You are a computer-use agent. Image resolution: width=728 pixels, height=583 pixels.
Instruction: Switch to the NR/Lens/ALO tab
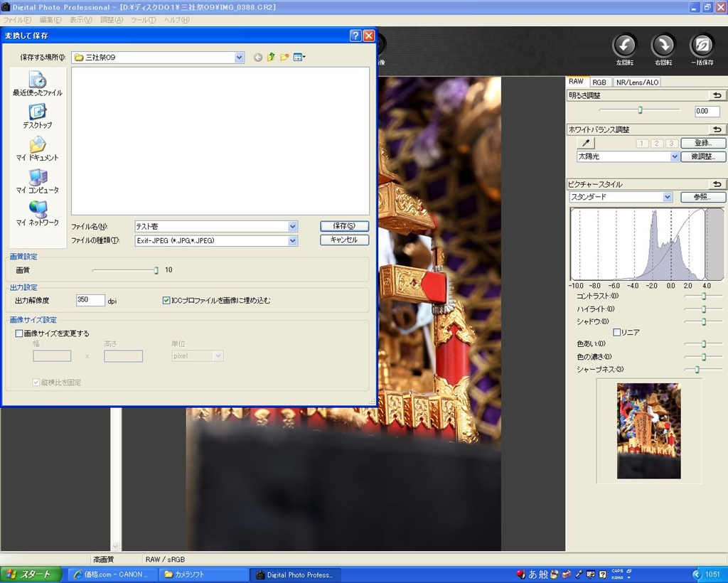coord(637,82)
